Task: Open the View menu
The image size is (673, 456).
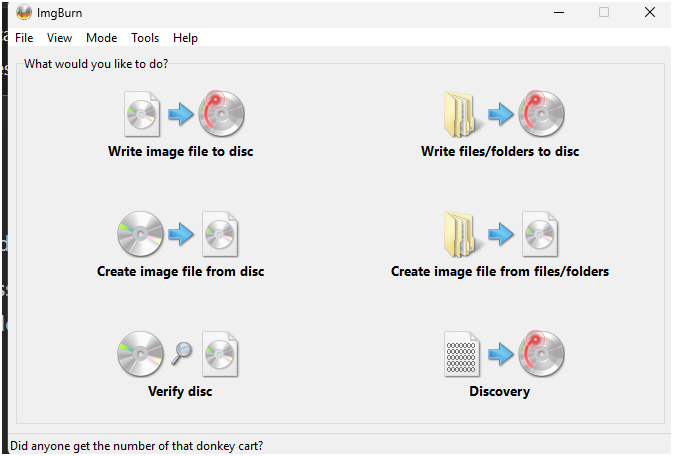Action: (59, 38)
